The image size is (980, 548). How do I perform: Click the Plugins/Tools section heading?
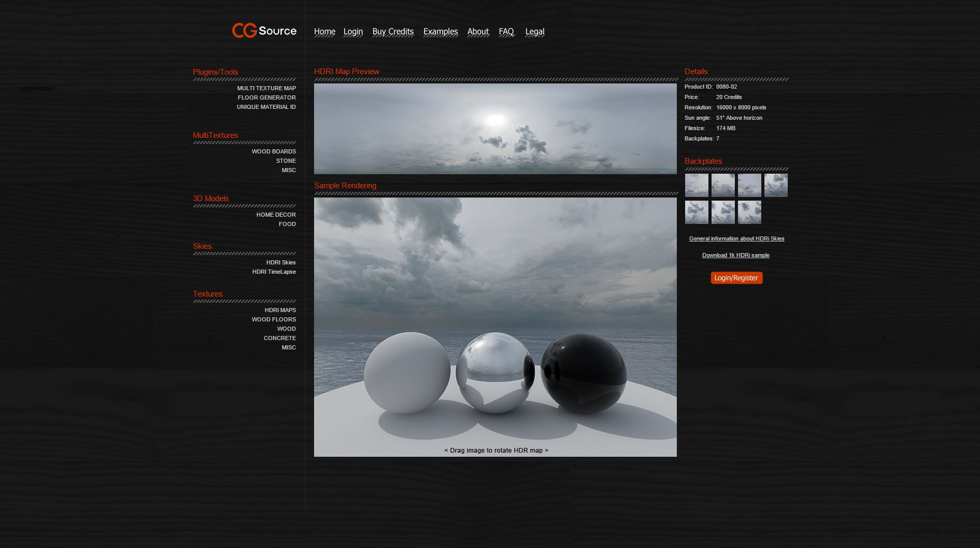(216, 72)
